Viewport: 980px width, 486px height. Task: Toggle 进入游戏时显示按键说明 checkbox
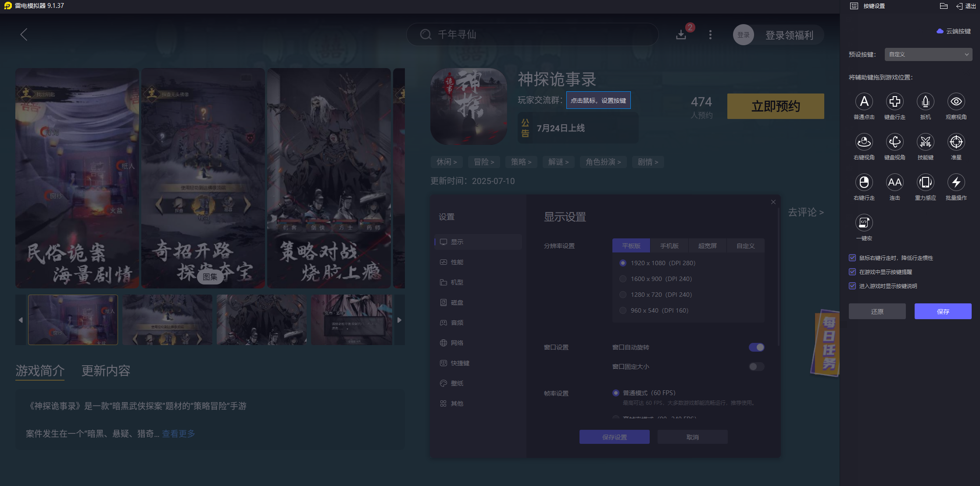[x=852, y=286]
